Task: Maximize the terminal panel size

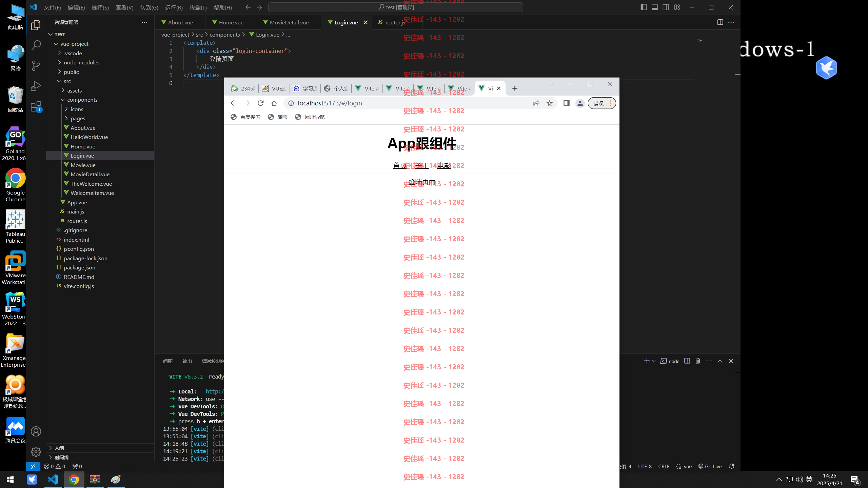Action: 720,361
